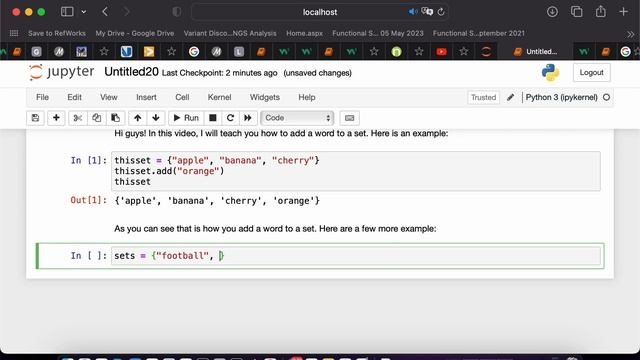Screen dimensions: 640x360
Task: Click the first code cell with thisset
Action: [x=356, y=171]
